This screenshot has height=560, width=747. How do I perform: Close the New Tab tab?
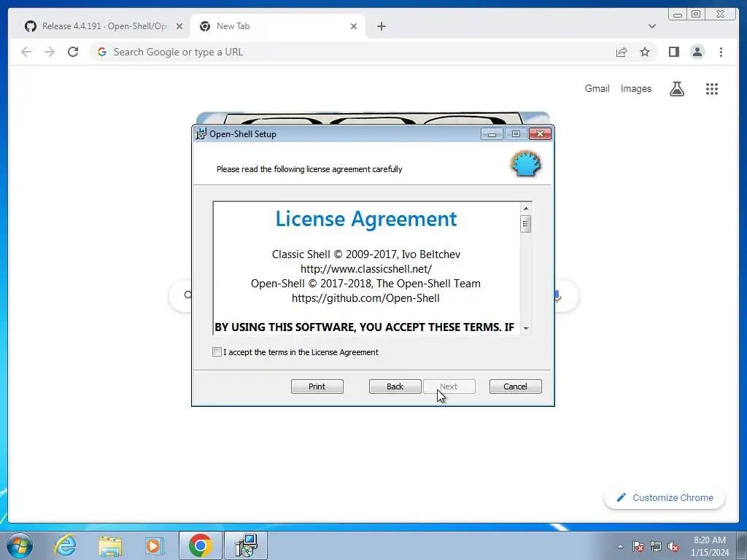click(x=354, y=26)
